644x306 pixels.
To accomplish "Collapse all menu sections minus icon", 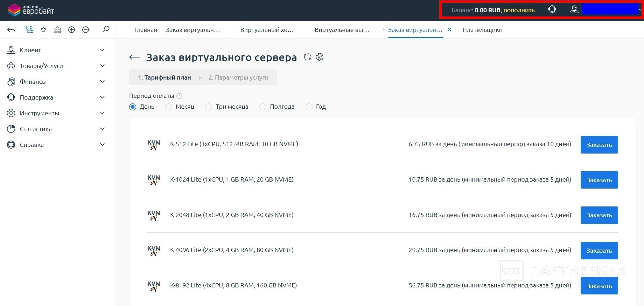I will (85, 30).
